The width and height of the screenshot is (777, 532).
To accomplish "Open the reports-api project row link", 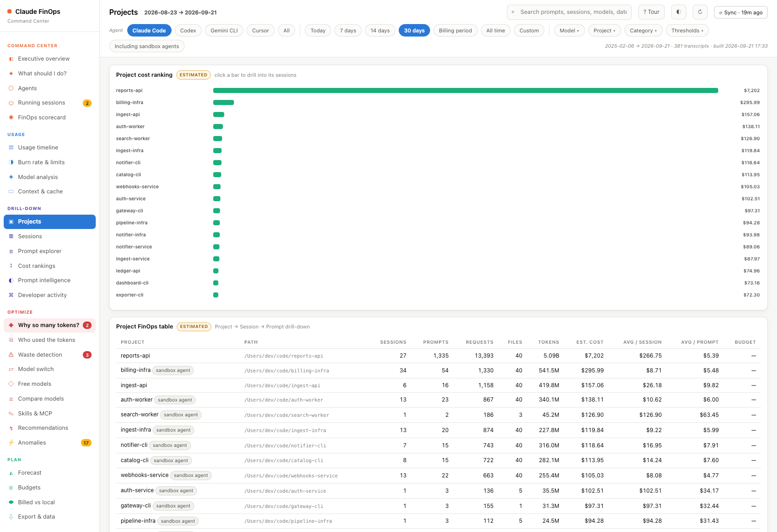I will 136,356.
